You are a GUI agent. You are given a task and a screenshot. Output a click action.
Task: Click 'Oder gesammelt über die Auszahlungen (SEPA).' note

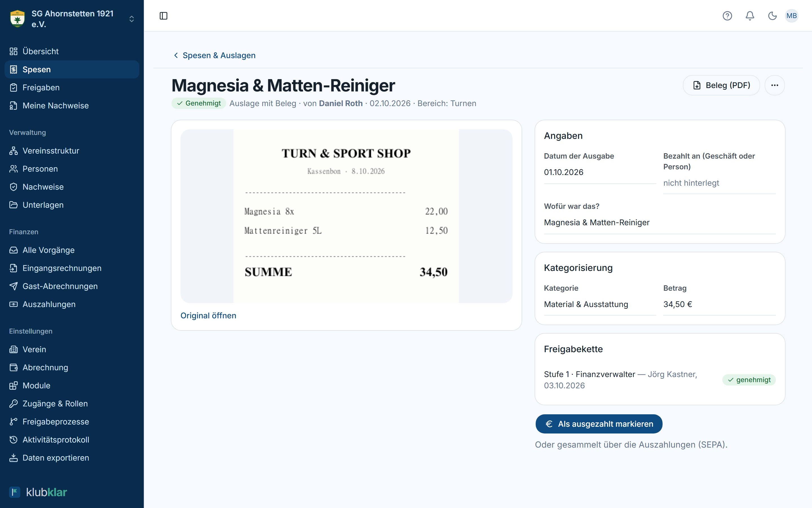point(631,445)
